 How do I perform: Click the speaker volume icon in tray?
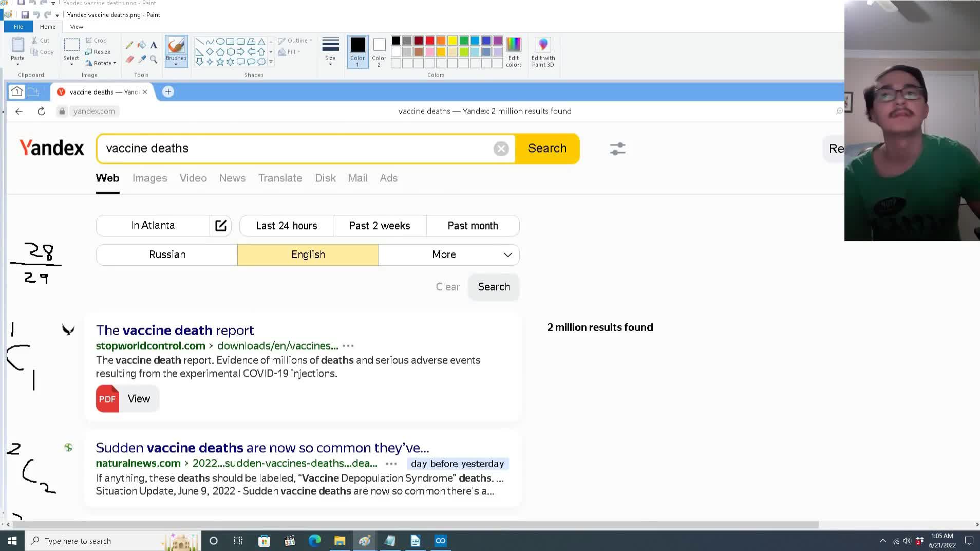(x=907, y=541)
